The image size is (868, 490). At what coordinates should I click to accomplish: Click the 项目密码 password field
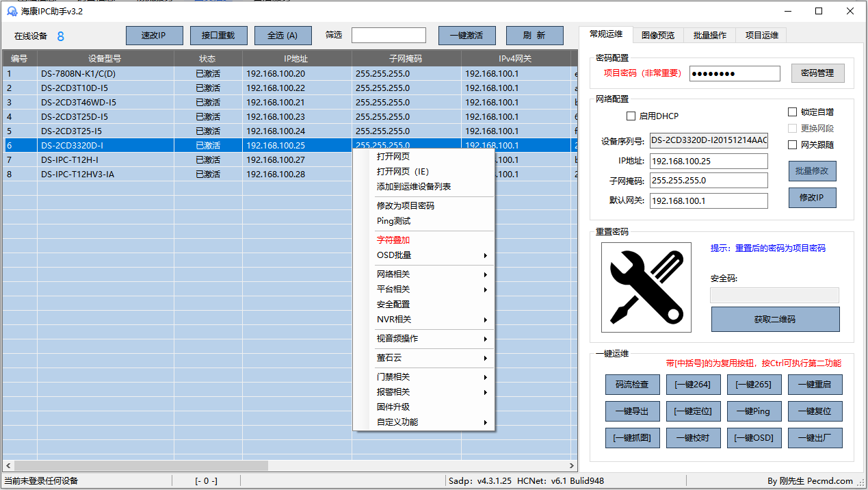point(735,73)
